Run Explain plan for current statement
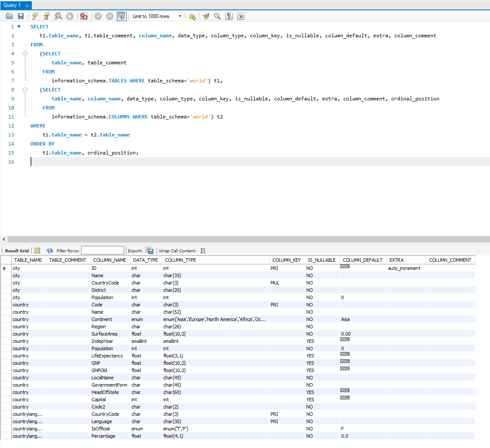Viewport: 490px width, 448px height. click(58, 16)
